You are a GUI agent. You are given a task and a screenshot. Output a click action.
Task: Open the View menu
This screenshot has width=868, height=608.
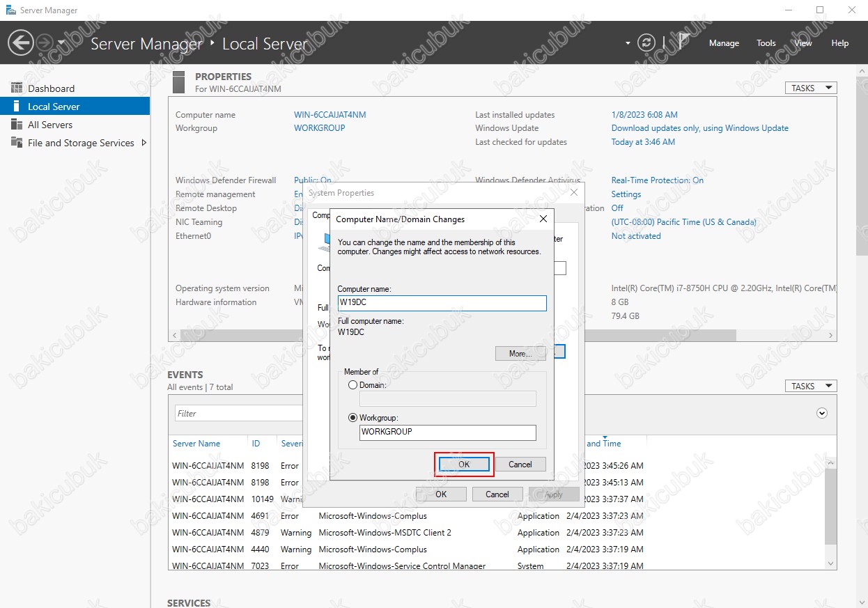pyautogui.click(x=803, y=43)
